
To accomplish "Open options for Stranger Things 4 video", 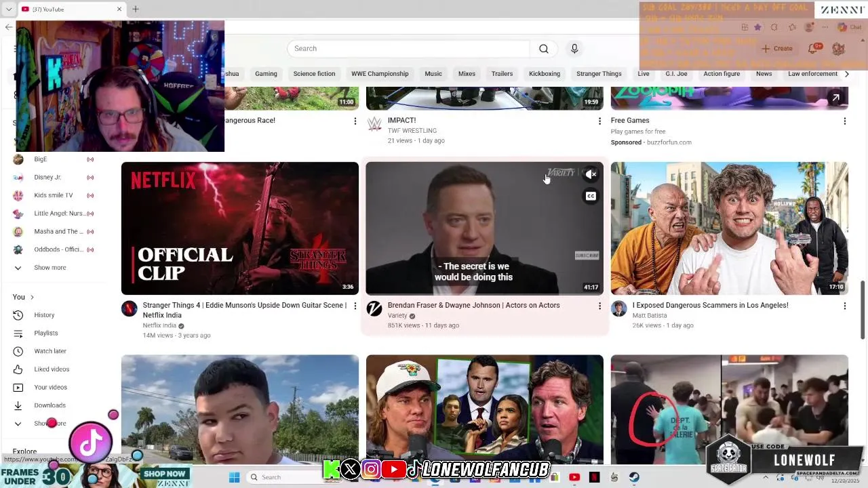I will [x=355, y=306].
